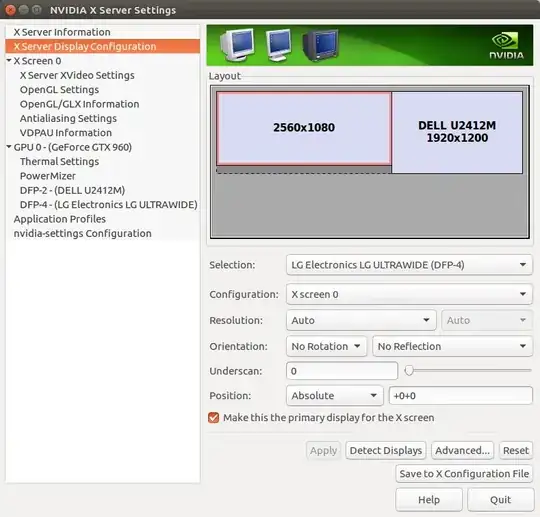Viewport: 540px width, 517px height.
Task: Open X Server Information page
Action: tap(62, 32)
